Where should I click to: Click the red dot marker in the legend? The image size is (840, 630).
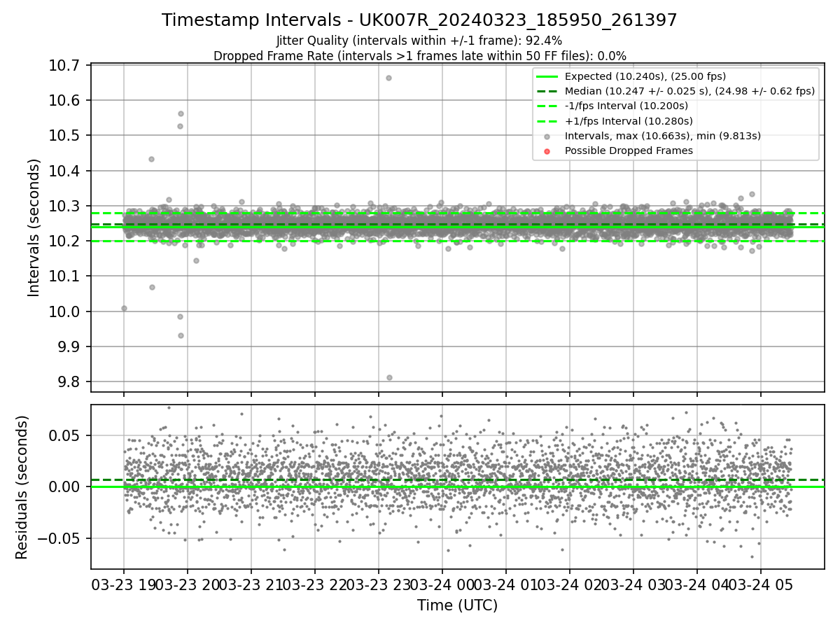point(547,150)
